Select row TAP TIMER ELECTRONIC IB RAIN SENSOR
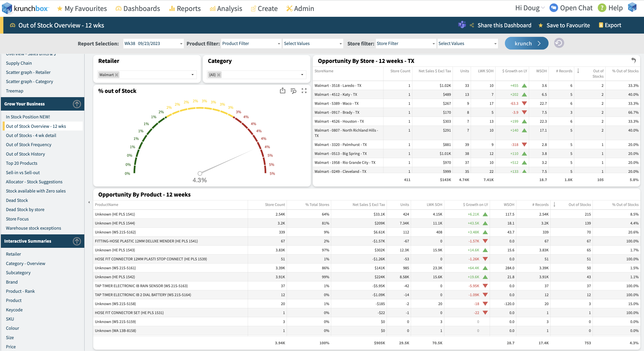 coord(366,286)
